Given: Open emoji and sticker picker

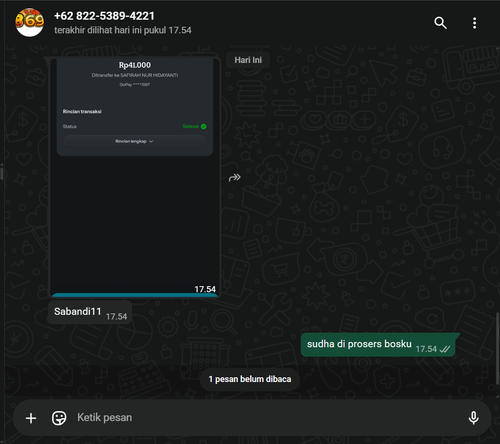Looking at the screenshot, I should [59, 418].
